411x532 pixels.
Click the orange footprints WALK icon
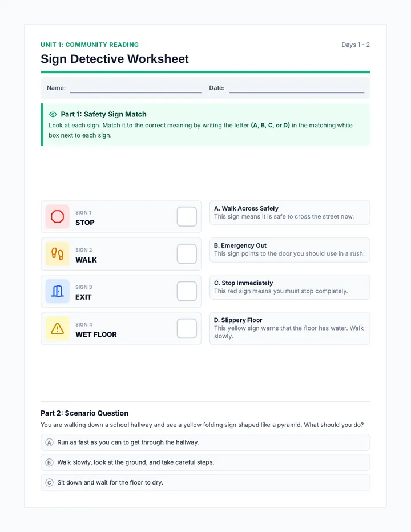click(57, 254)
